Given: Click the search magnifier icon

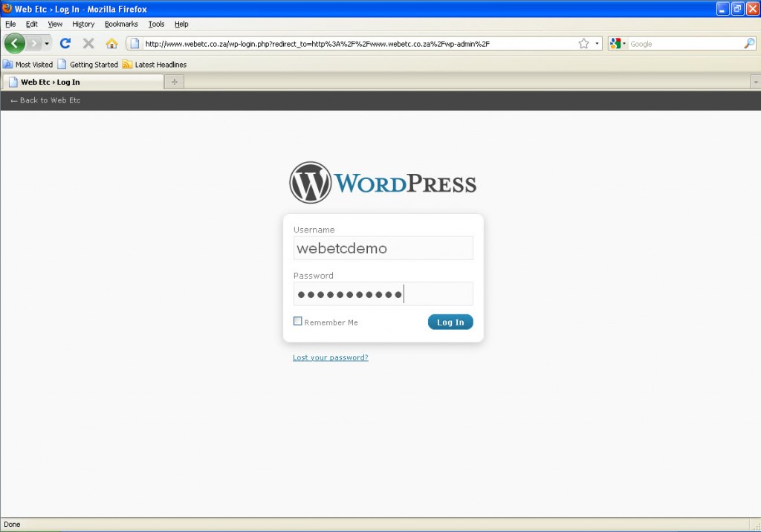Looking at the screenshot, I should tap(749, 44).
